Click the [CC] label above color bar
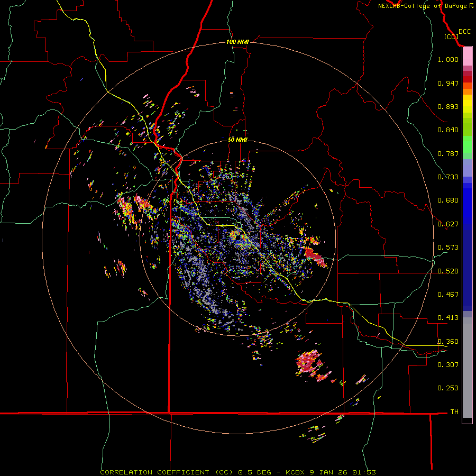Image resolution: width=476 pixels, height=476 pixels. pyautogui.click(x=451, y=36)
